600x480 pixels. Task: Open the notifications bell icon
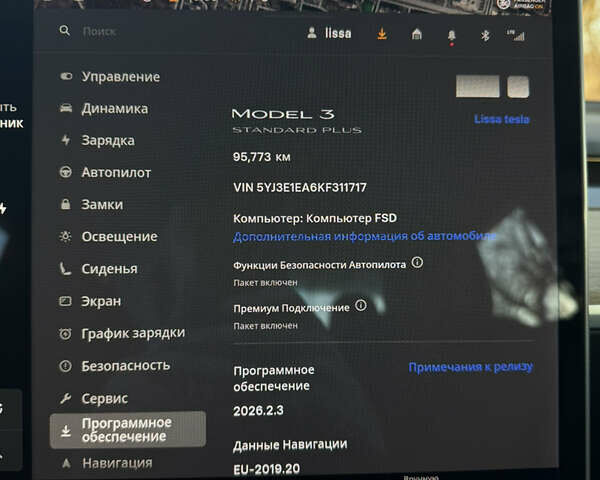tap(452, 37)
